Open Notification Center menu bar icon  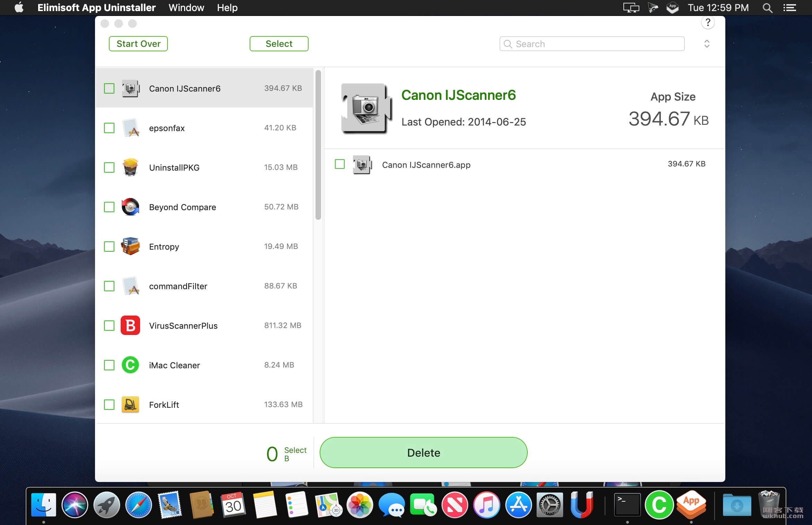coord(789,8)
